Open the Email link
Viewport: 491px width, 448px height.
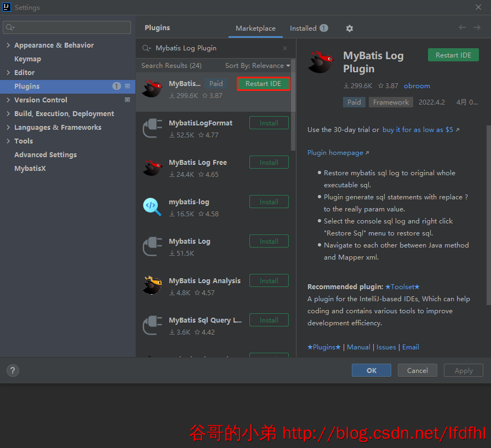click(x=410, y=347)
